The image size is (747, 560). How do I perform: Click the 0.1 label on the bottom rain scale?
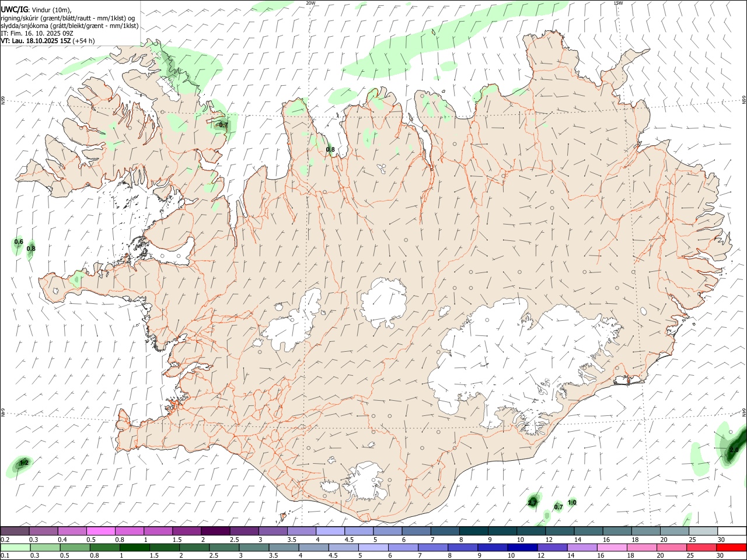point(5,555)
